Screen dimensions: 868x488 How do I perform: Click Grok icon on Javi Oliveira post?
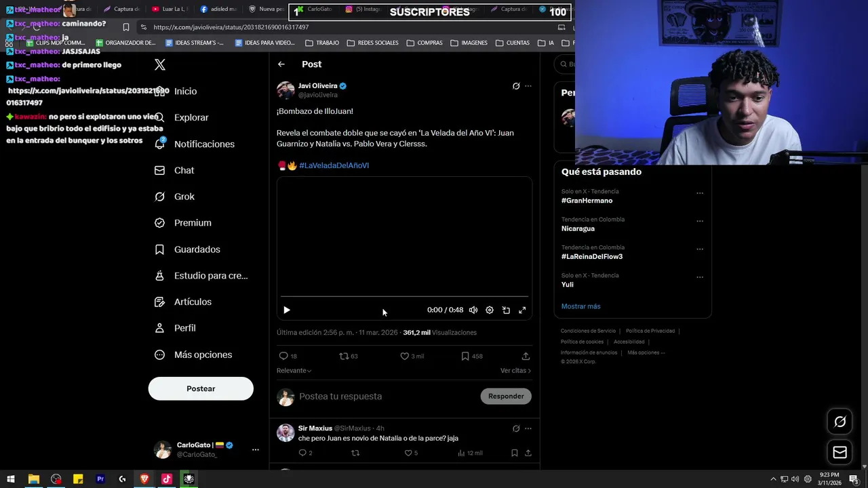[516, 86]
